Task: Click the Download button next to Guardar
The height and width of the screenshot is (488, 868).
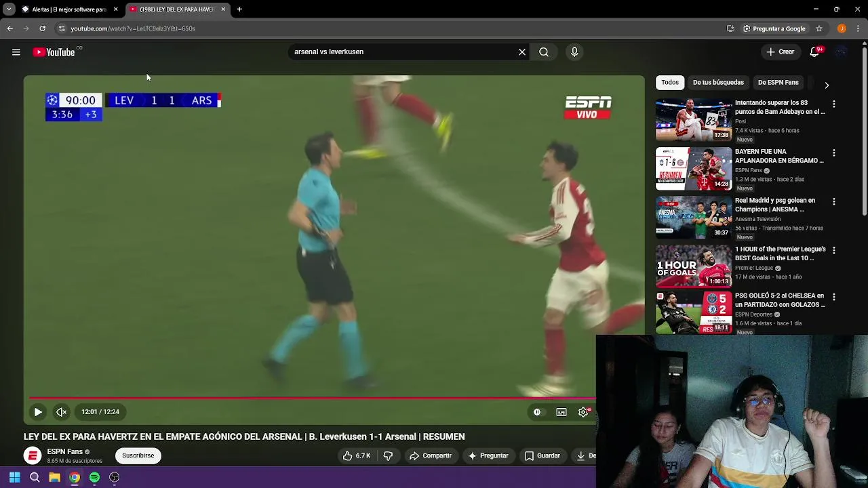Action: coord(584,455)
